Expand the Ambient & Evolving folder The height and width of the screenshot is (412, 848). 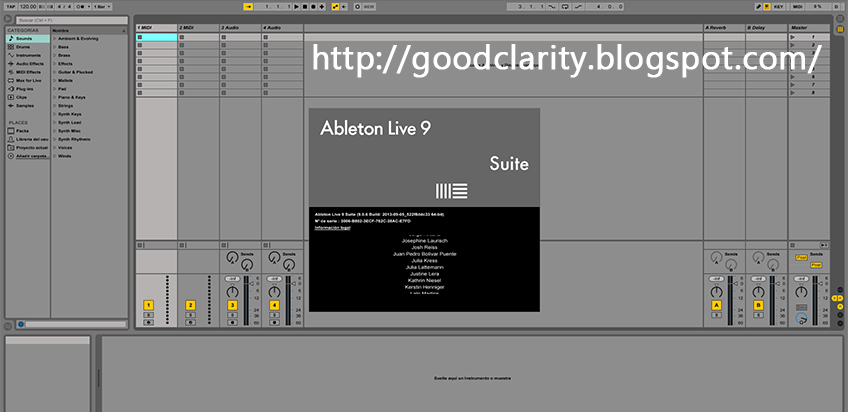tap(55, 39)
